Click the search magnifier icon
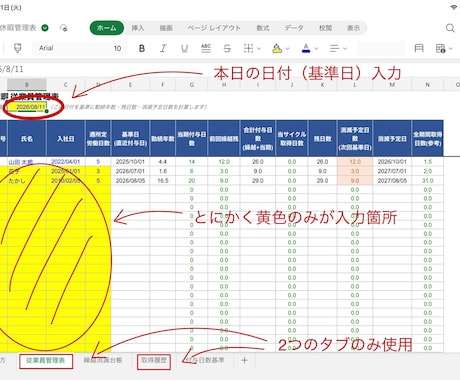The width and height of the screenshot is (460, 380). [x=450, y=28]
